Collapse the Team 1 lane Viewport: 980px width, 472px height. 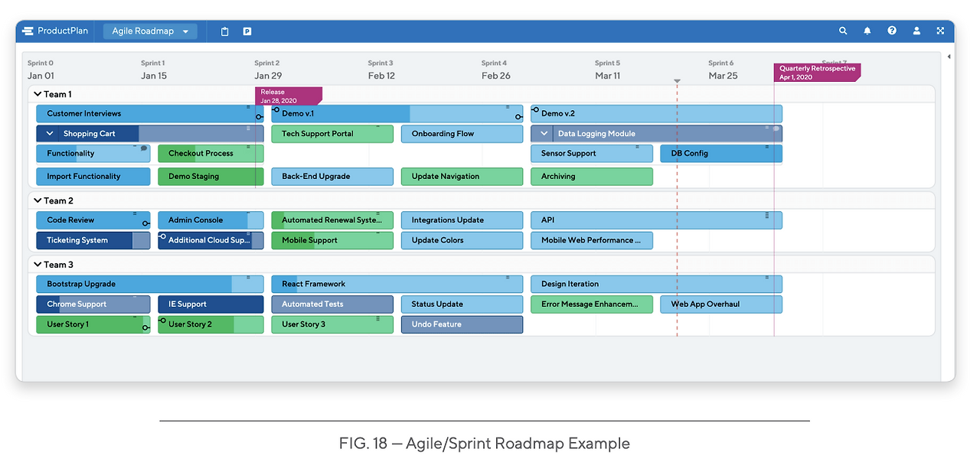click(x=38, y=94)
